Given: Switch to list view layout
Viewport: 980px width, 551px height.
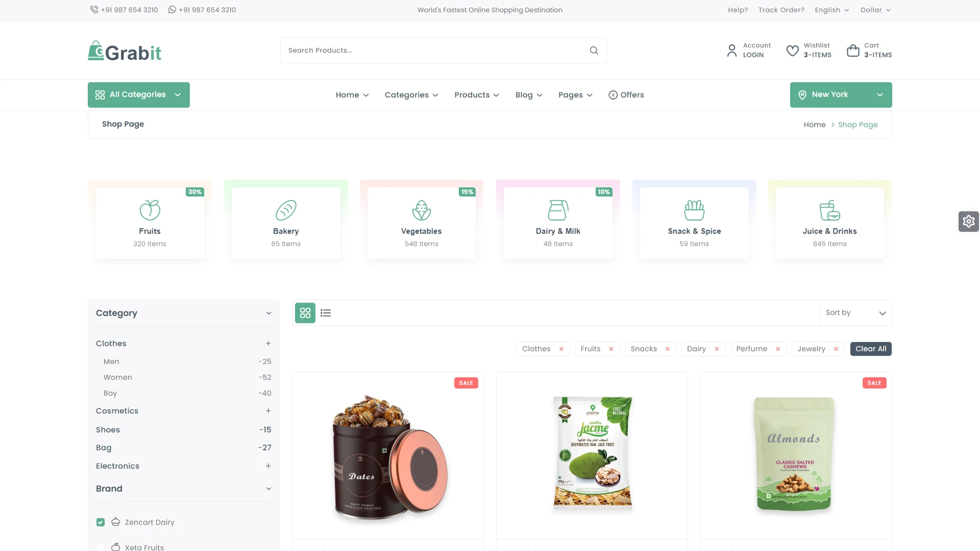Looking at the screenshot, I should coord(326,313).
